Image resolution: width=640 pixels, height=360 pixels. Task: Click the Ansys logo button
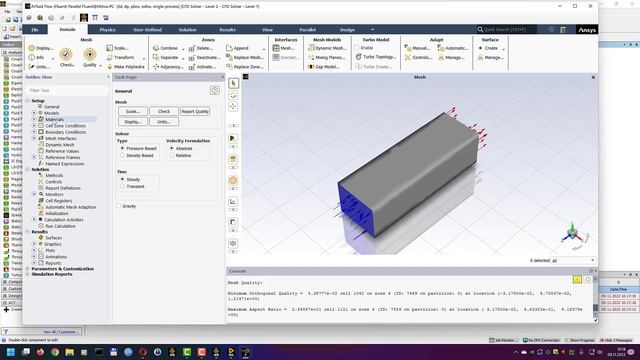click(587, 30)
